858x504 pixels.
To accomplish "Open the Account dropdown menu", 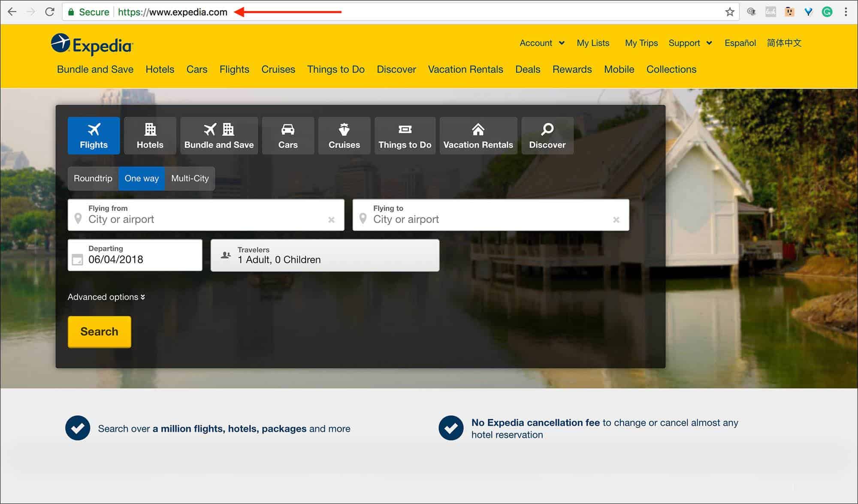I will coord(542,43).
